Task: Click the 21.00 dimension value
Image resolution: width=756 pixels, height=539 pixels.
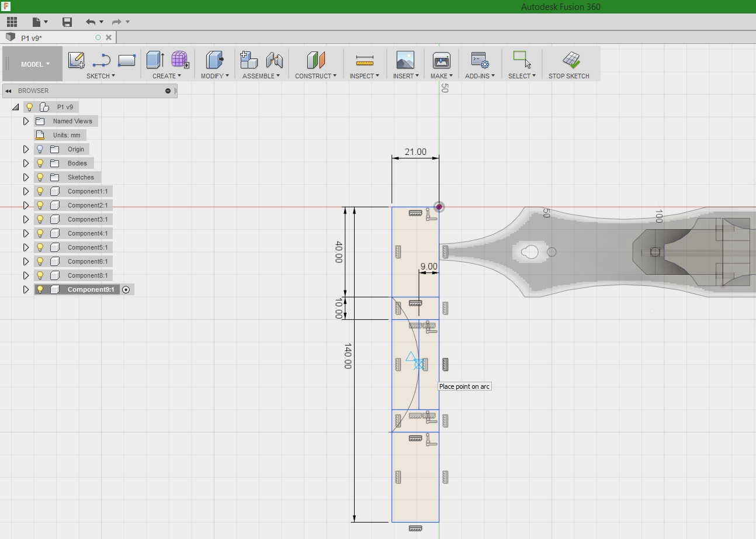Action: (x=415, y=152)
